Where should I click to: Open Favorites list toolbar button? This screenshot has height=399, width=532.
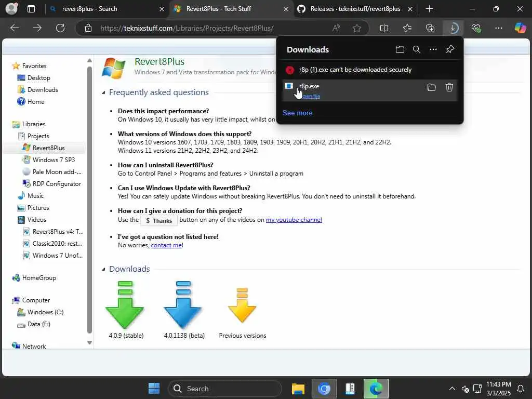407,28
